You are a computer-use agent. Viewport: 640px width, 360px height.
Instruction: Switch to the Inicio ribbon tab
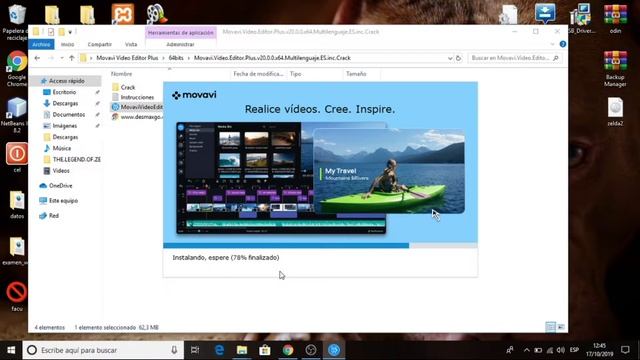[x=68, y=44]
